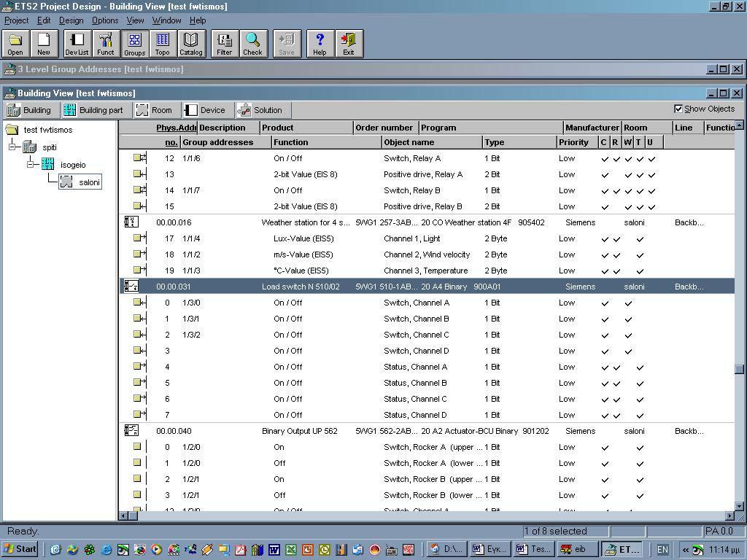This screenshot has width=747, height=560.
Task: Open the Window menu
Action: (x=167, y=20)
